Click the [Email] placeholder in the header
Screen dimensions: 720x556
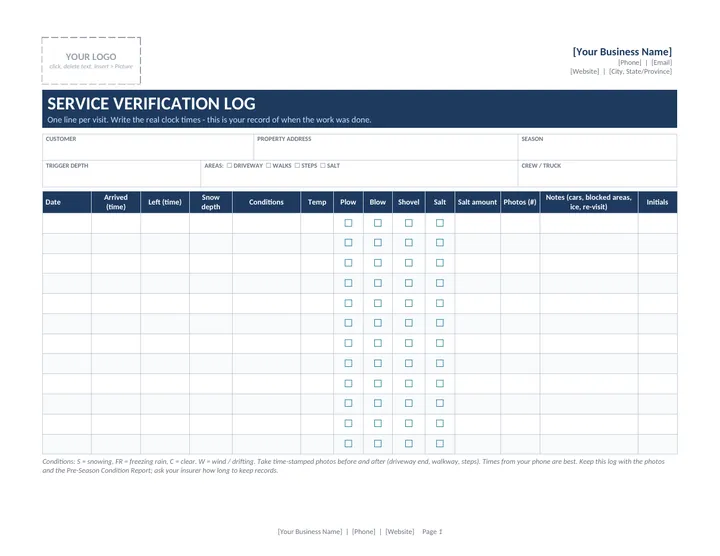(x=662, y=62)
